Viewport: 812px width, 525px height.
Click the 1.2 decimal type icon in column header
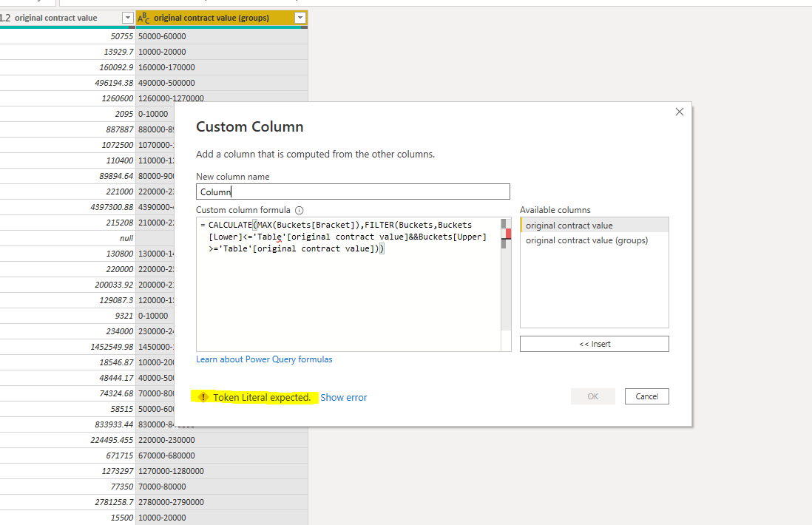[5, 18]
